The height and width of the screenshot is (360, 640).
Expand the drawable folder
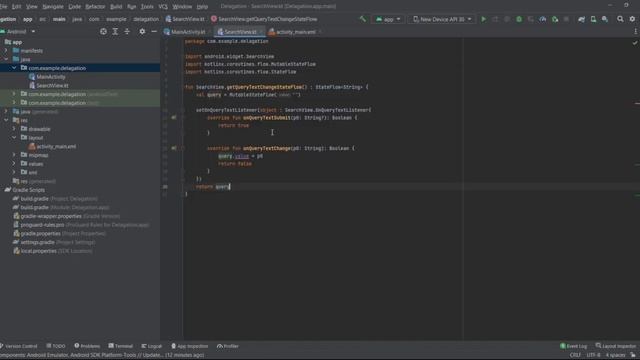(x=14, y=129)
